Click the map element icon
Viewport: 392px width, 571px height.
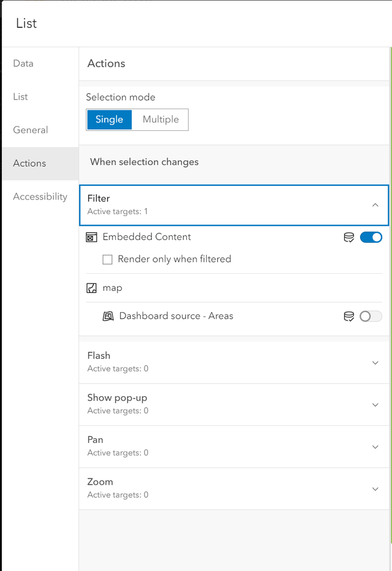pyautogui.click(x=91, y=288)
